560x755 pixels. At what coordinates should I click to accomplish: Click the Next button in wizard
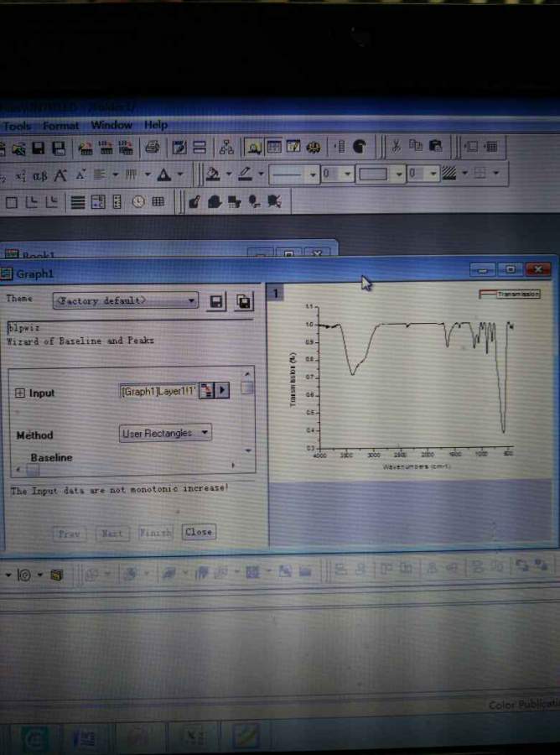112,533
